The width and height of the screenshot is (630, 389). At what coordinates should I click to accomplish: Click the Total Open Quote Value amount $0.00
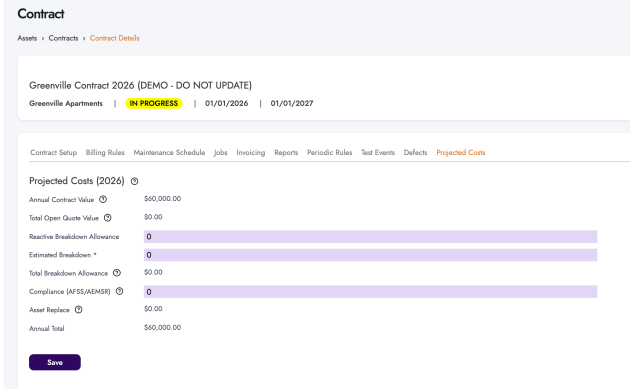[x=153, y=217]
